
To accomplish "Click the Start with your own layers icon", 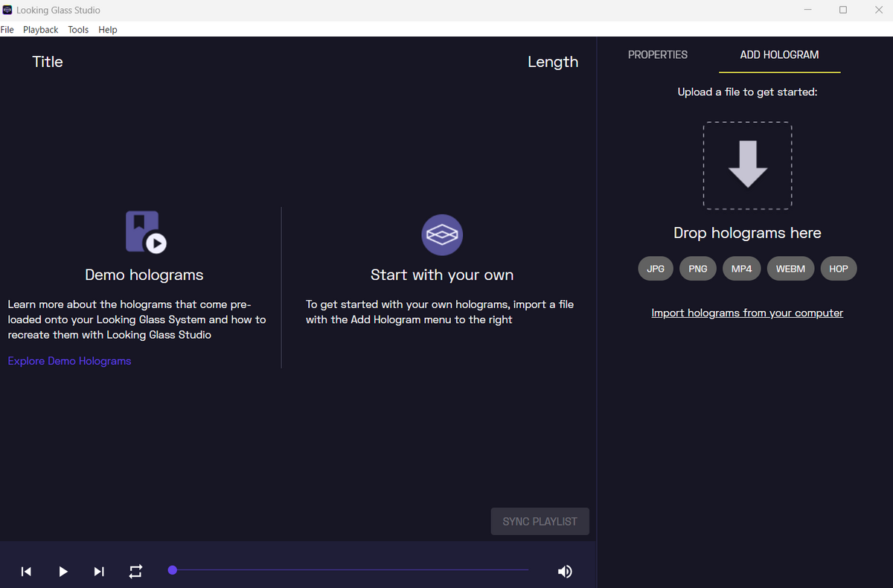I will (442, 235).
